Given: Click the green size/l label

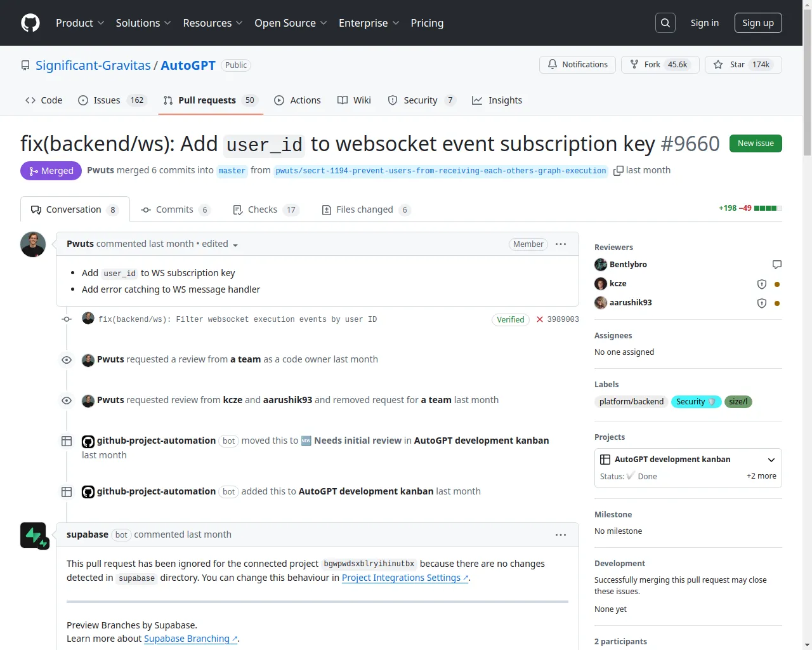Looking at the screenshot, I should tap(738, 402).
